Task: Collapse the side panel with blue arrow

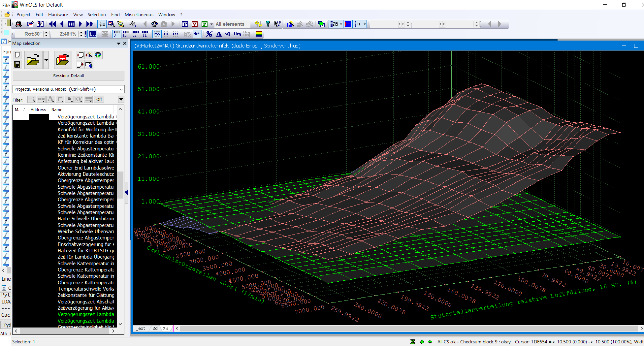Action: tap(126, 193)
